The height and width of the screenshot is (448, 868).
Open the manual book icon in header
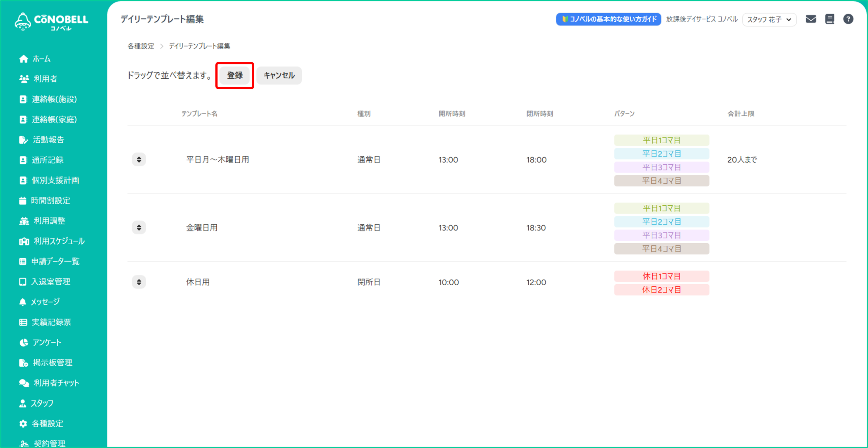coord(829,19)
